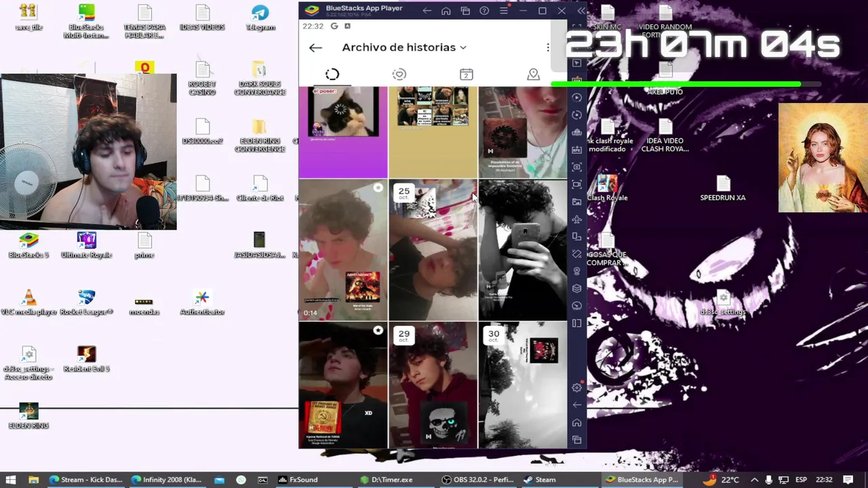Switch to Steam in the taskbar
The width and height of the screenshot is (868, 488).
click(x=540, y=480)
